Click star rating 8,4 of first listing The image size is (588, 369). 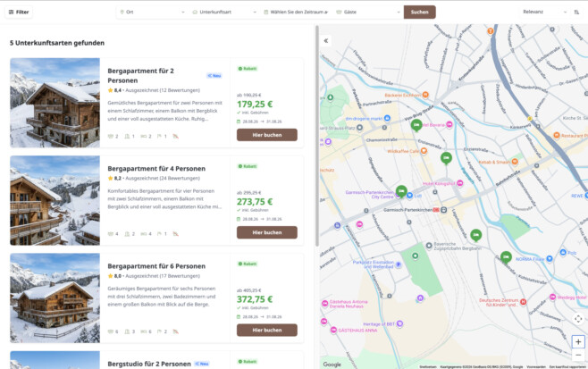[114, 90]
